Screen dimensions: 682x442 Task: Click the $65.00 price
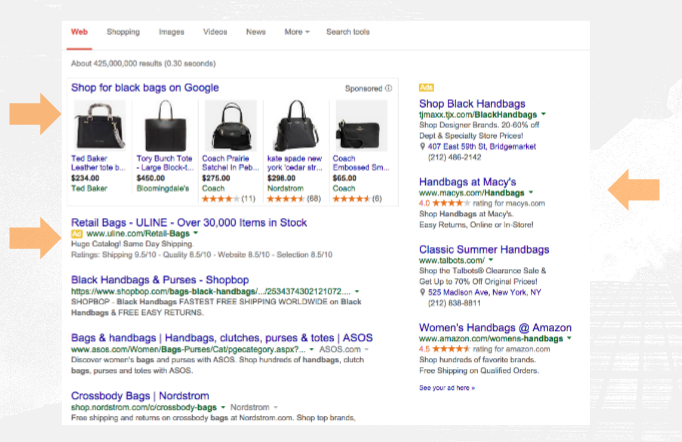[x=344, y=178]
